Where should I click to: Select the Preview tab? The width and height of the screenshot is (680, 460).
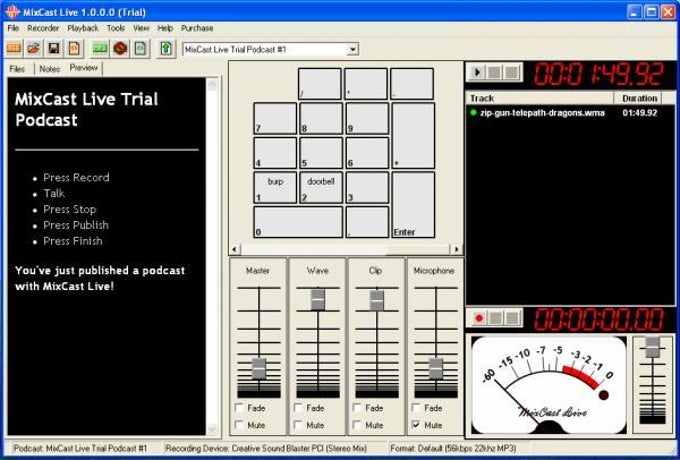tap(84, 68)
